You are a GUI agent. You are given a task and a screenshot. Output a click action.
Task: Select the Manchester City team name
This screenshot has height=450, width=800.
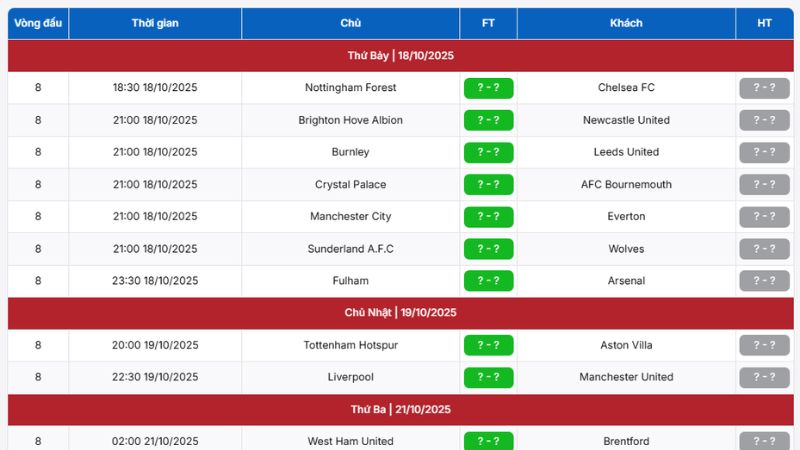(x=350, y=216)
